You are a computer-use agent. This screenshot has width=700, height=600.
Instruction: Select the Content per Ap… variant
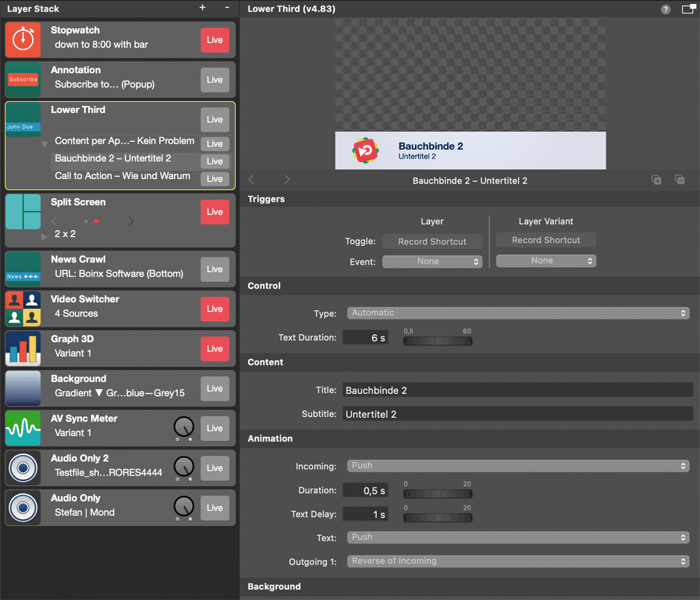pyautogui.click(x=124, y=141)
